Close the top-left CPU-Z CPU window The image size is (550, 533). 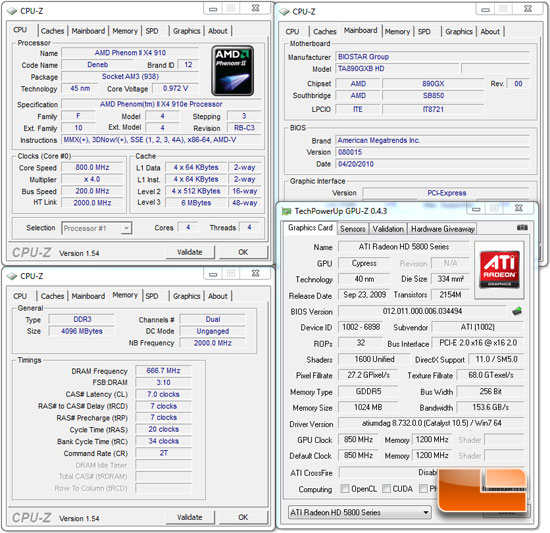256,8
